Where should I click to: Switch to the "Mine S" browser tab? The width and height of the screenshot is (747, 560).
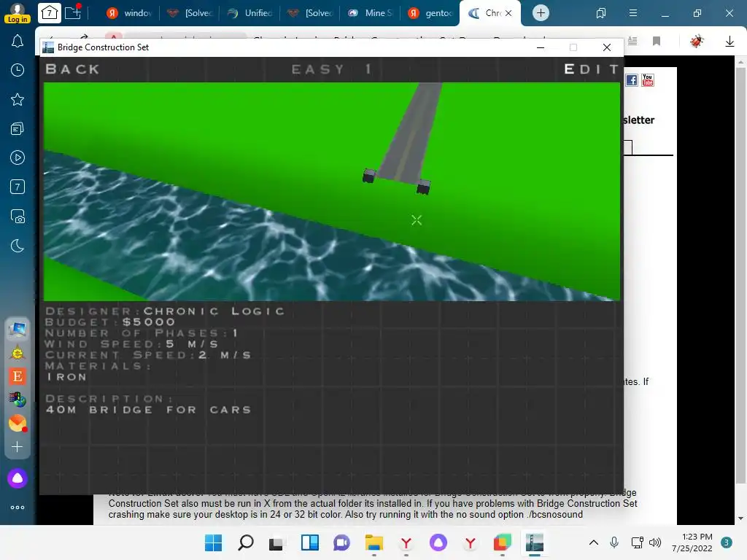point(371,13)
